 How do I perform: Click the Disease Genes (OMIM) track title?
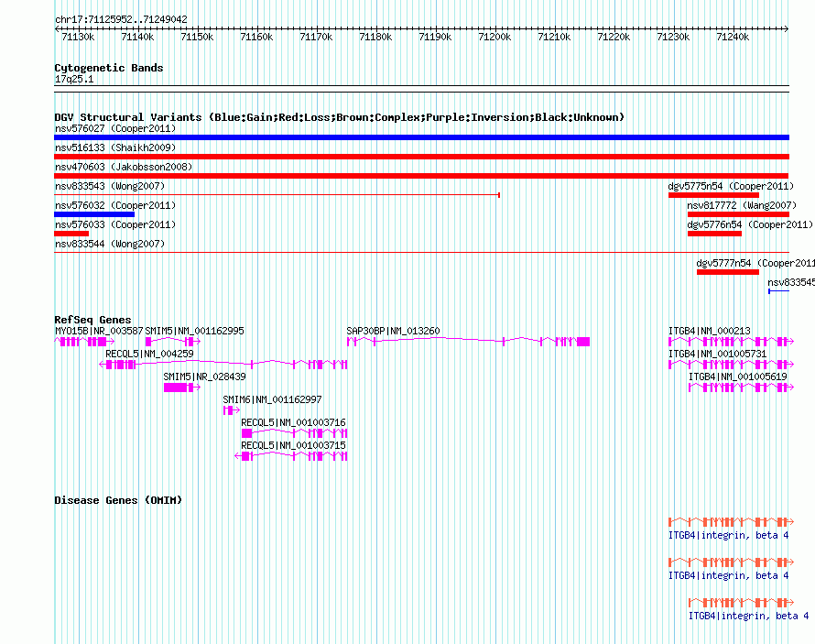click(x=118, y=500)
